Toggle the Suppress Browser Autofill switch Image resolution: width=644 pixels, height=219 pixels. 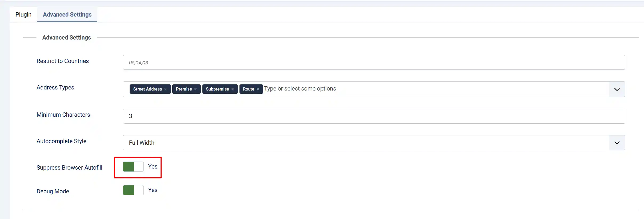point(133,167)
